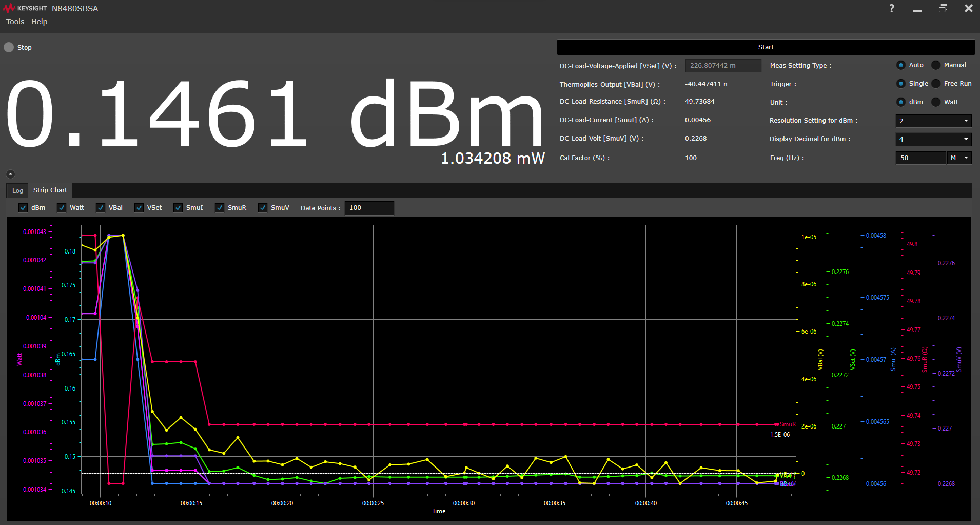The width and height of the screenshot is (980, 525).
Task: Disable the SmuR trace checkbox
Action: (220, 208)
